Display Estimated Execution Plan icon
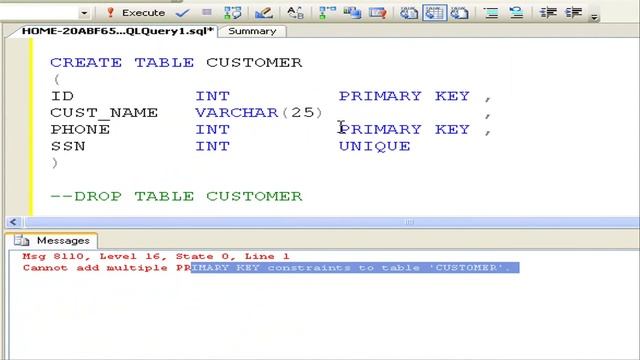This screenshot has height=360, width=640. 233,13
